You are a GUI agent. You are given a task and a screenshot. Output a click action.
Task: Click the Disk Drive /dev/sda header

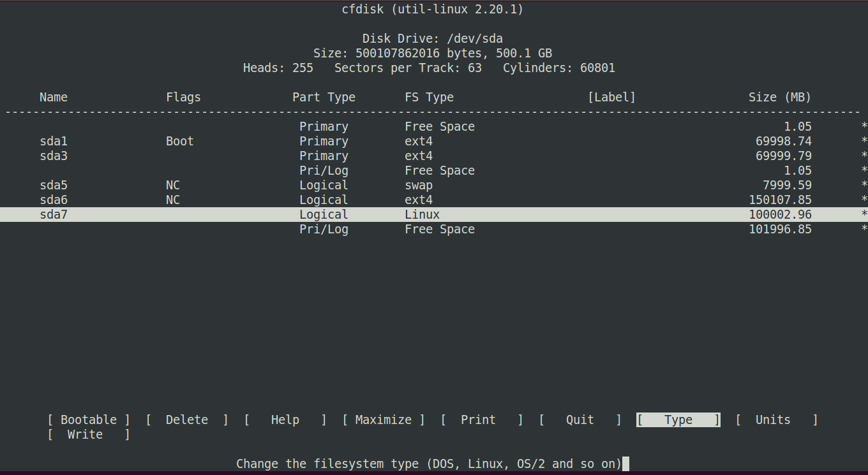[432, 38]
